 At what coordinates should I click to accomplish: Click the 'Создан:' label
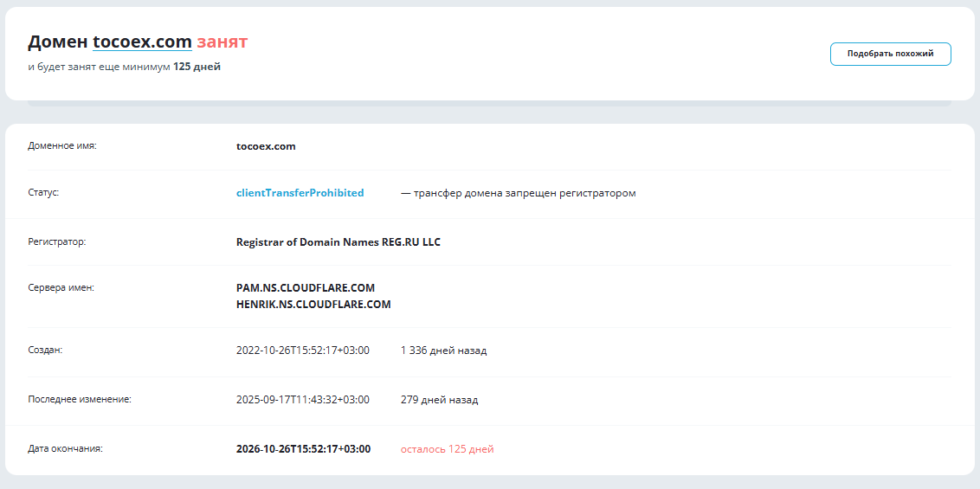click(45, 350)
